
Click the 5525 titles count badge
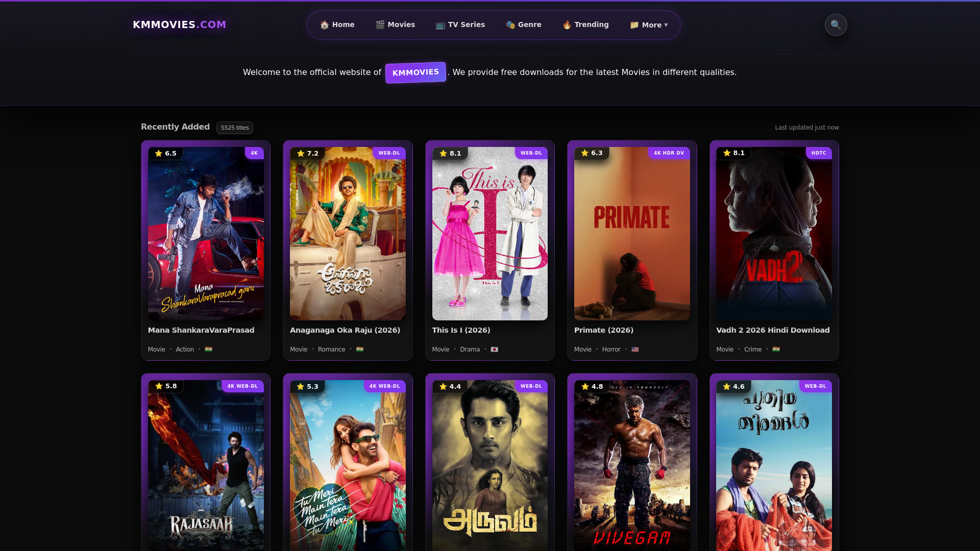(235, 128)
